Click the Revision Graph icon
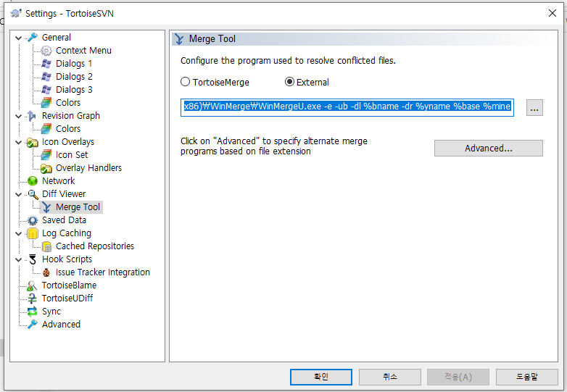Image resolution: width=567 pixels, height=392 pixels. 33,116
